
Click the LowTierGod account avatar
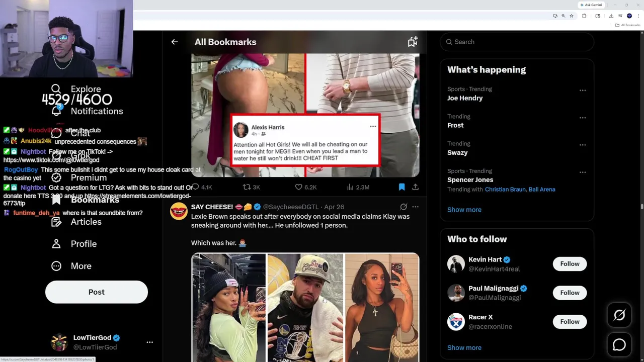tap(59, 342)
